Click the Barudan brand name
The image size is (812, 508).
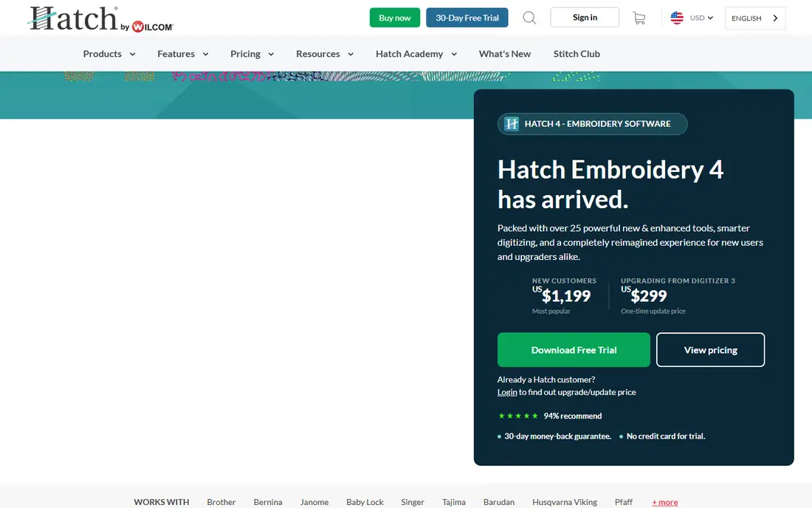tap(499, 502)
